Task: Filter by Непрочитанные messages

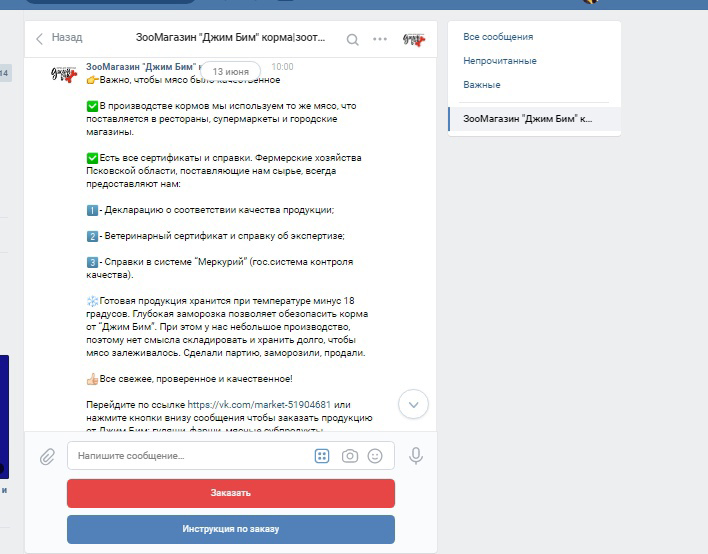Action: [500, 61]
